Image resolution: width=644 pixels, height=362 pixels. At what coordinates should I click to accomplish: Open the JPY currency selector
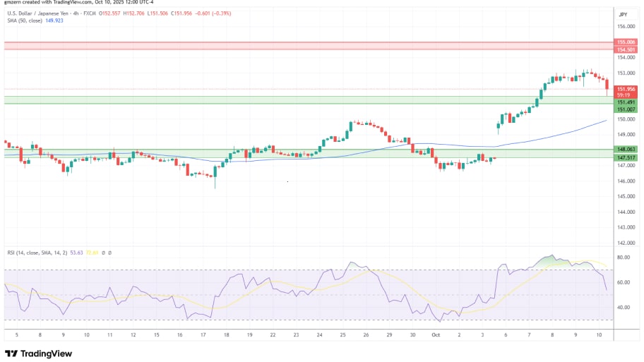coord(623,14)
